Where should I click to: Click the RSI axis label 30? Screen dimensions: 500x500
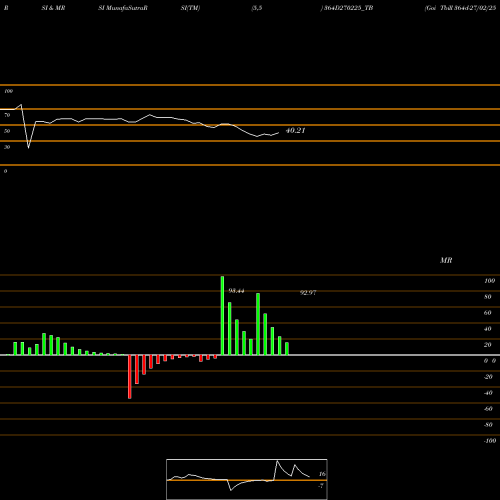7,147
